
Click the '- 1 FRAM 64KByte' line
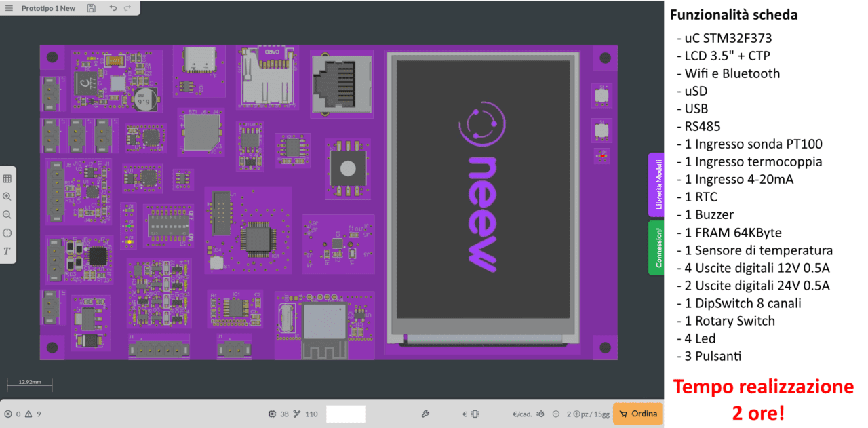[x=729, y=233]
